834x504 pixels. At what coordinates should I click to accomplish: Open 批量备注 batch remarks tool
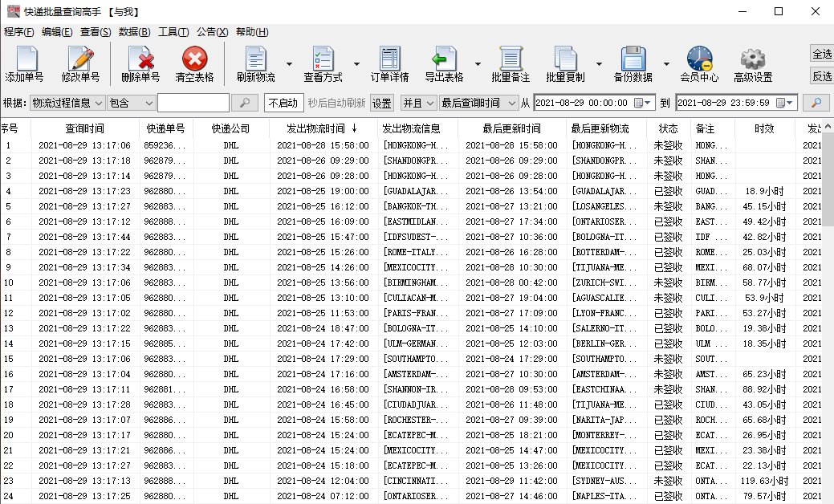point(511,64)
